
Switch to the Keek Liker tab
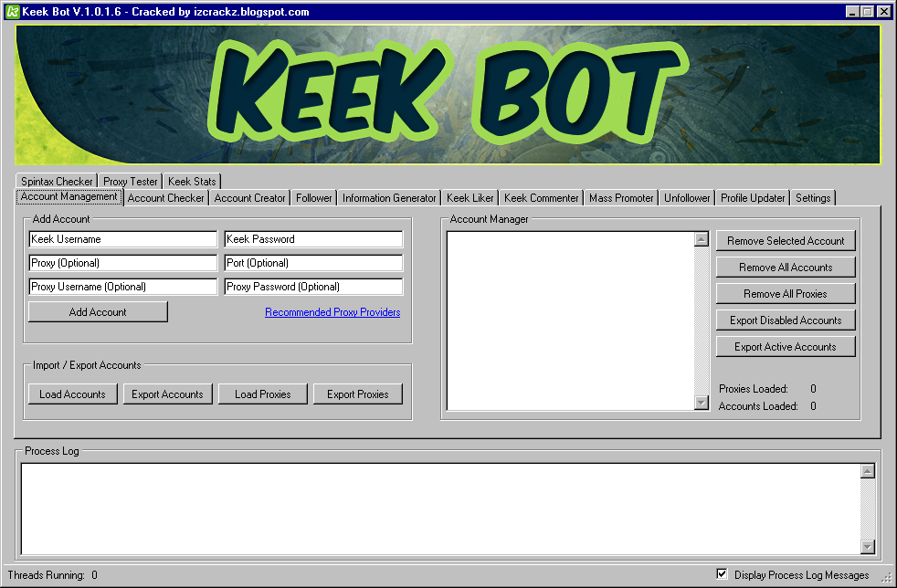[470, 198]
